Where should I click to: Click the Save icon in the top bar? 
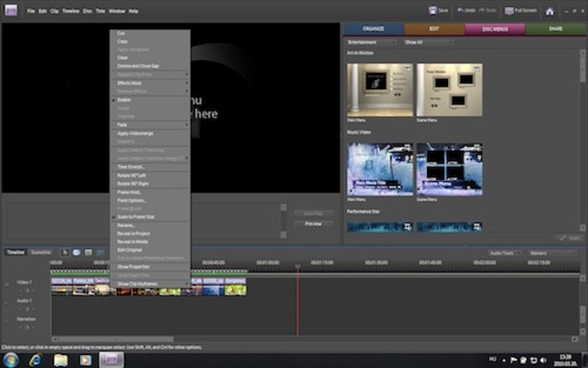coord(433,10)
